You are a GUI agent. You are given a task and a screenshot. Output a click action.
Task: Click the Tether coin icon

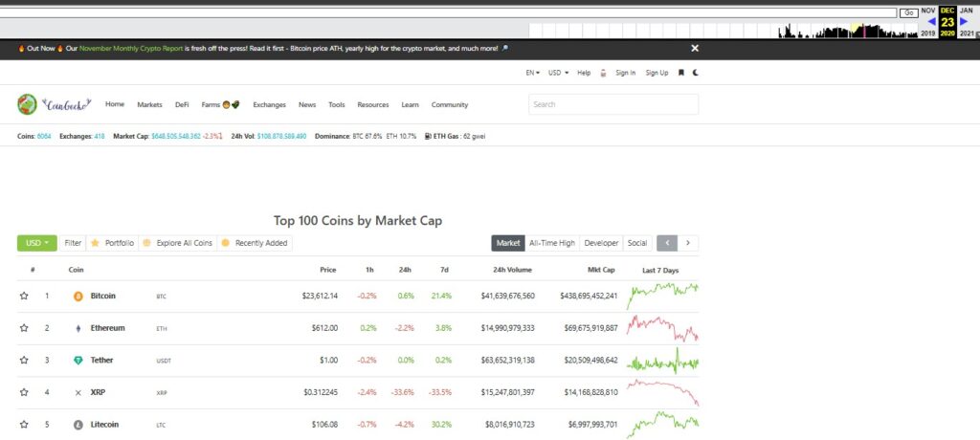(x=78, y=361)
